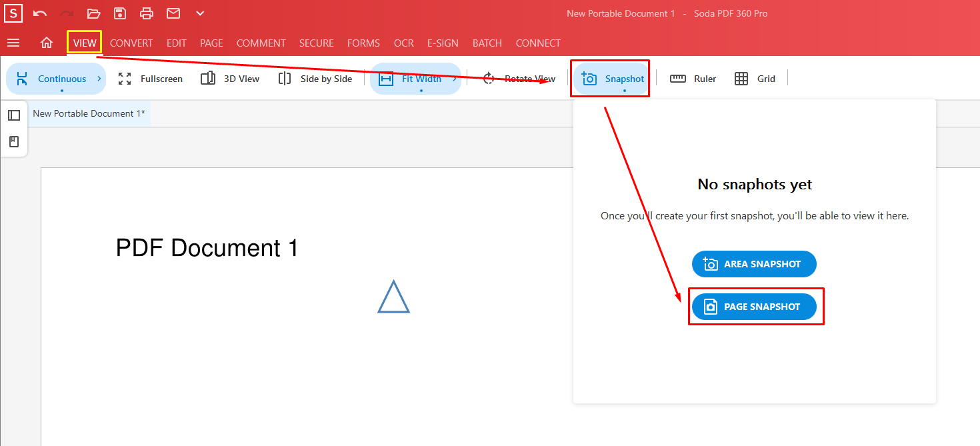The image size is (980, 446).
Task: Open the BATCH tab
Action: (487, 43)
